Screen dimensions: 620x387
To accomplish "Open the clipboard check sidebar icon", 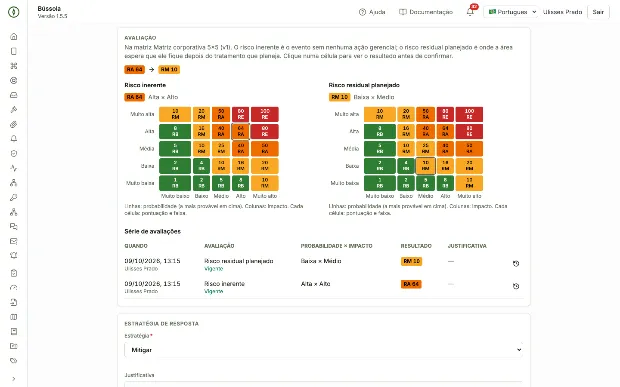I will (x=13, y=273).
